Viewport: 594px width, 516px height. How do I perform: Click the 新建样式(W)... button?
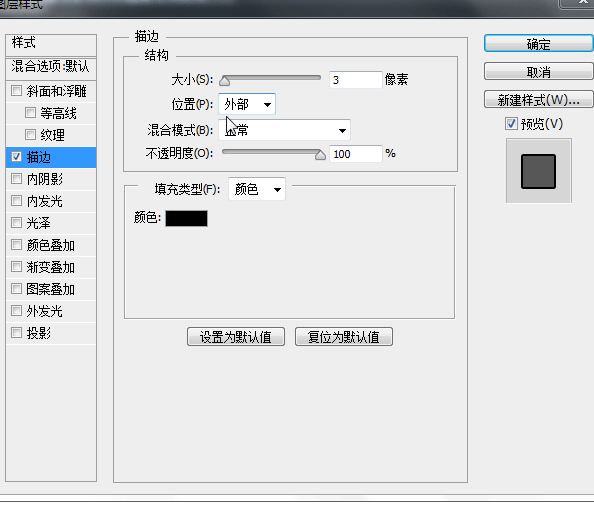538,100
